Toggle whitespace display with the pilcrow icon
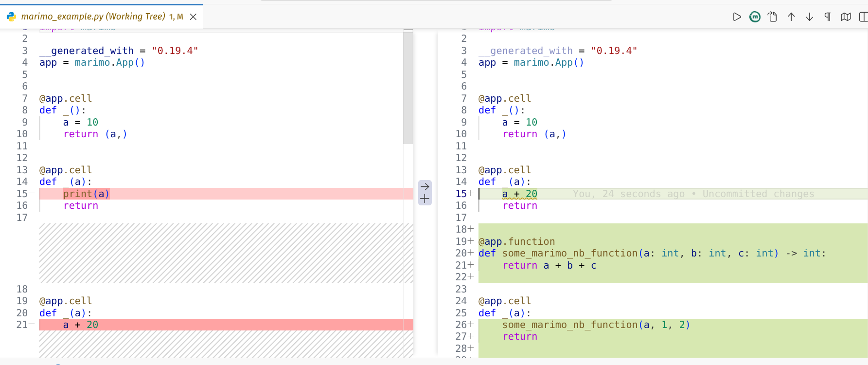868x365 pixels. point(827,17)
